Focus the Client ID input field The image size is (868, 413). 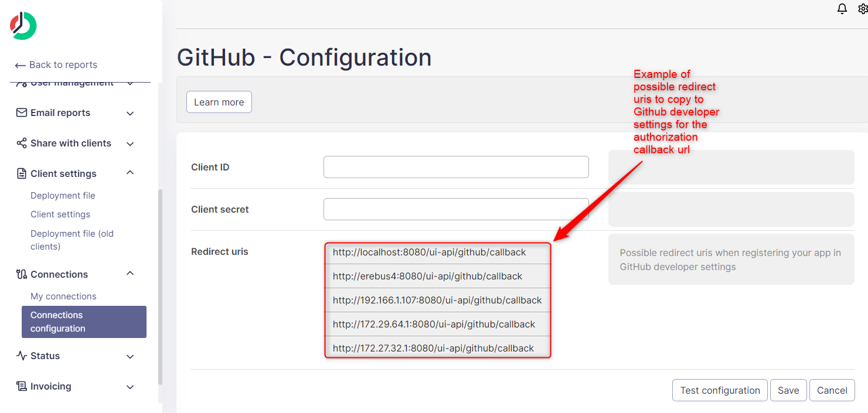455,167
